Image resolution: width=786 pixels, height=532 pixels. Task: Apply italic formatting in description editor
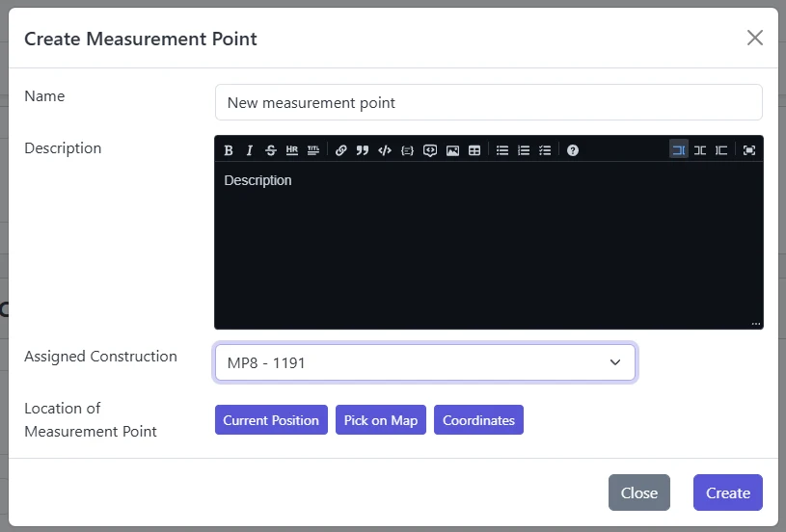(x=249, y=150)
